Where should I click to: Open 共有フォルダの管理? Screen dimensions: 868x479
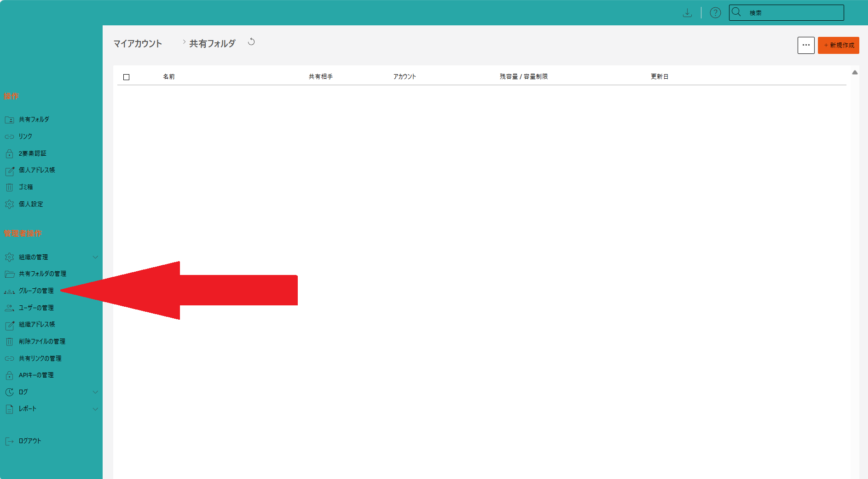click(x=42, y=274)
